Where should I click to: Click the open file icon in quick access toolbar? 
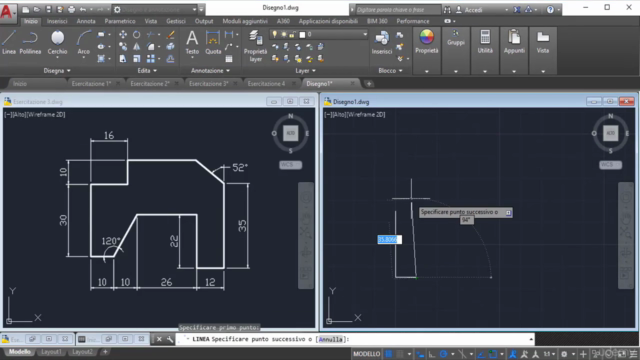(x=37, y=9)
